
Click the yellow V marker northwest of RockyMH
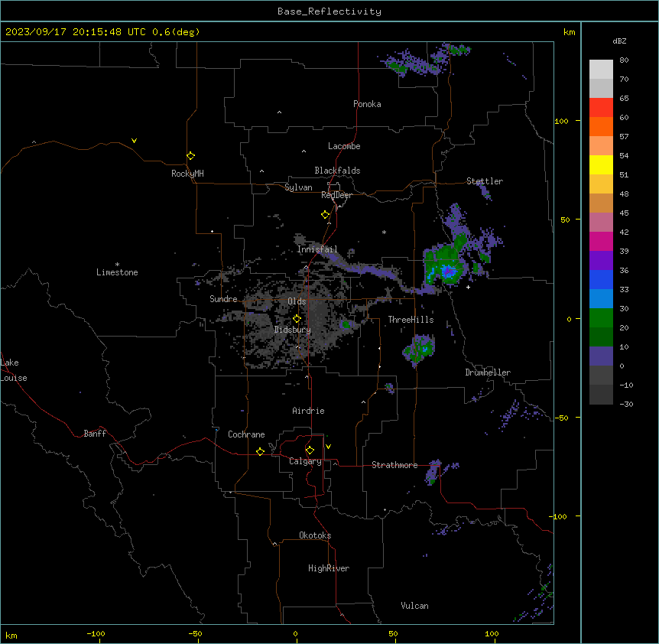coord(134,141)
